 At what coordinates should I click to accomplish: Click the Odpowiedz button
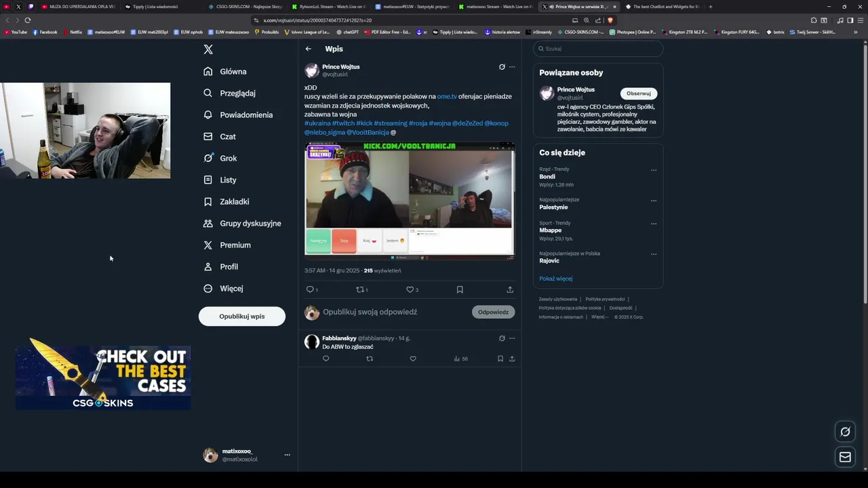(x=493, y=312)
